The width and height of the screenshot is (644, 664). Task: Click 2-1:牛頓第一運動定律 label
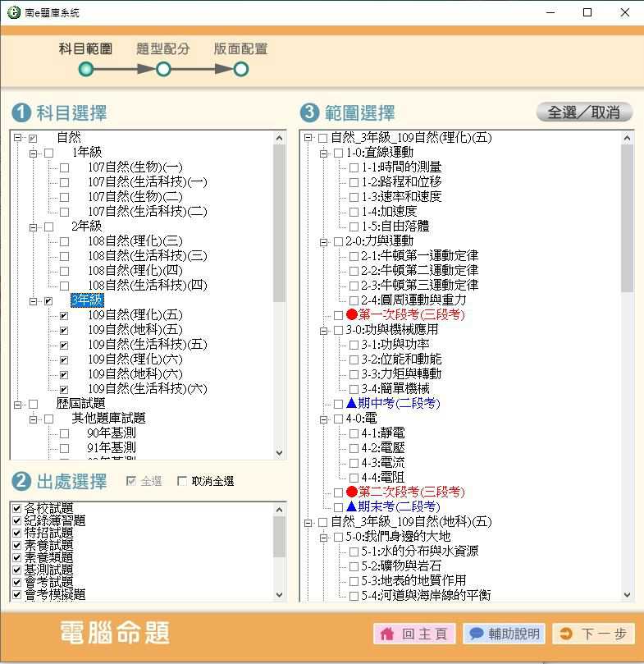419,255
